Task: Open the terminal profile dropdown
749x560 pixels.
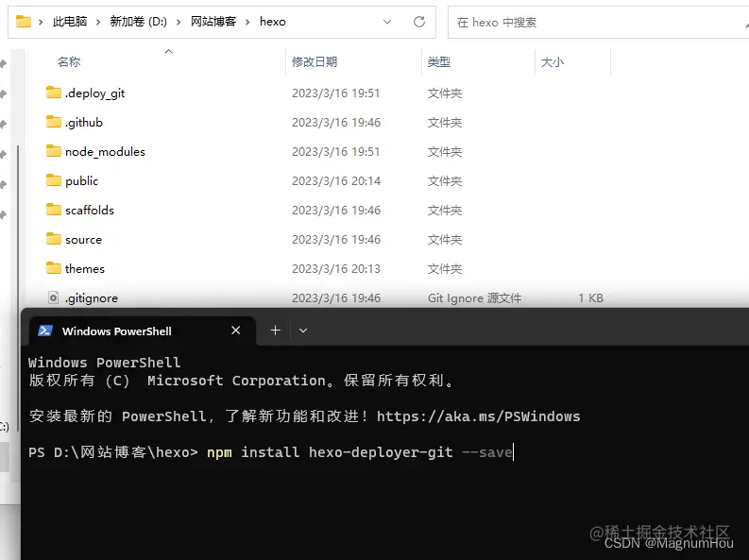Action: 303,331
